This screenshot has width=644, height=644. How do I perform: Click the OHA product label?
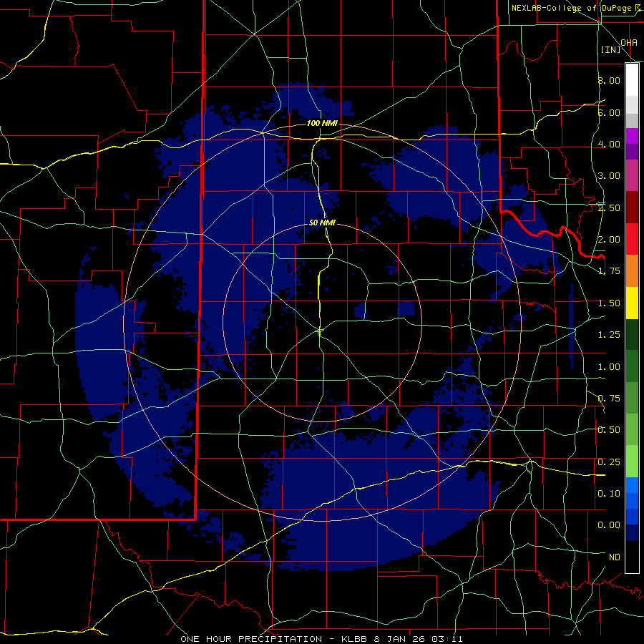point(629,43)
